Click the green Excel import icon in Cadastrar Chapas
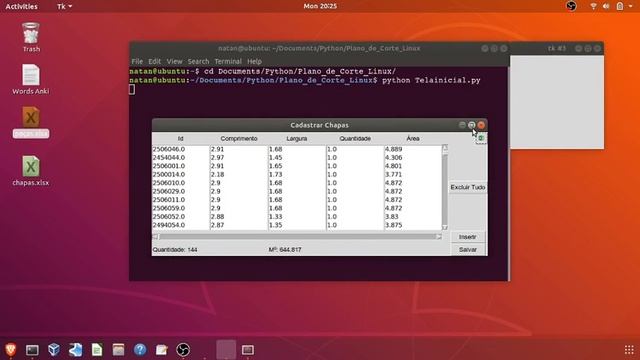The width and height of the screenshot is (640, 360). [481, 138]
